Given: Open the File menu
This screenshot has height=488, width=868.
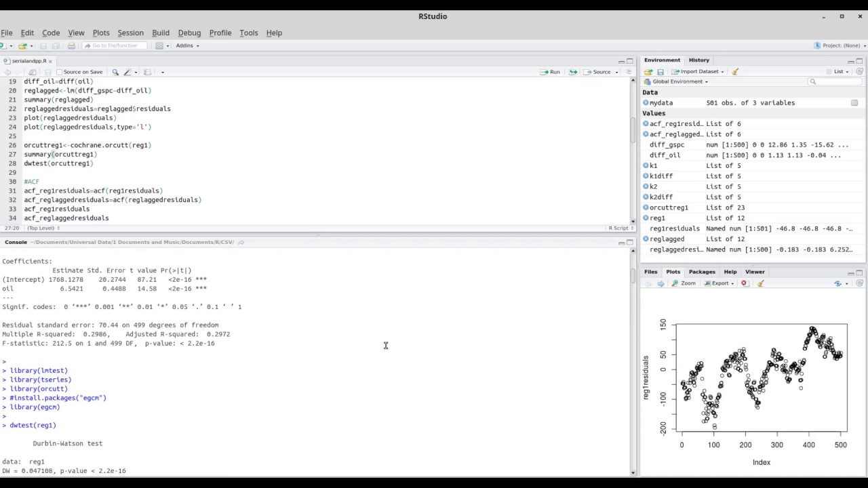Looking at the screenshot, I should (7, 33).
